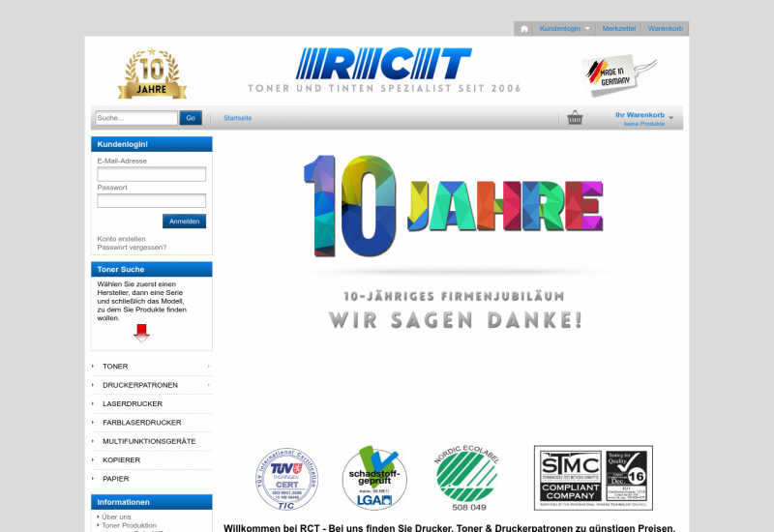The height and width of the screenshot is (532, 774).
Task: Expand the Ihr Warenkorb dropdown
Action: tap(670, 118)
